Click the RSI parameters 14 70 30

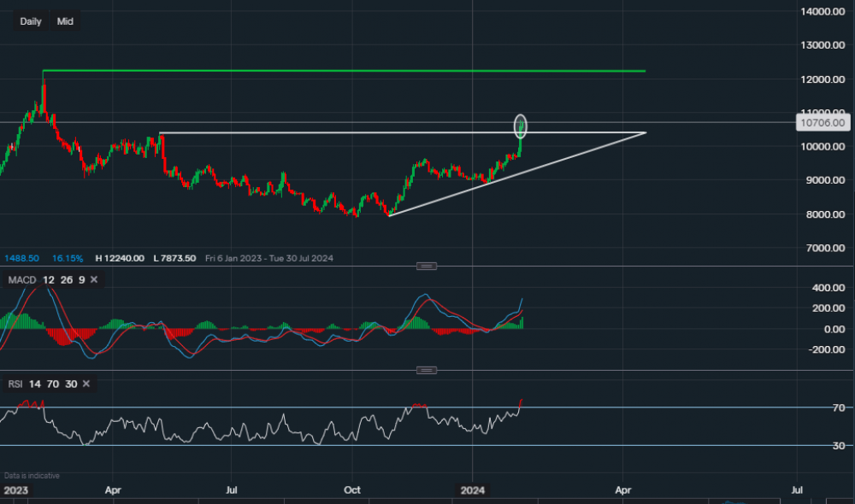[x=51, y=384]
